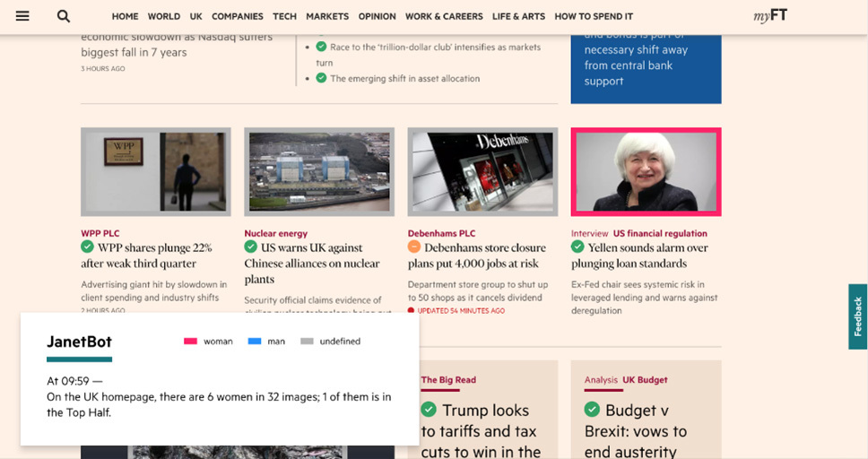Go to HOW TO SPEND IT
The width and height of the screenshot is (868, 459).
tap(593, 16)
